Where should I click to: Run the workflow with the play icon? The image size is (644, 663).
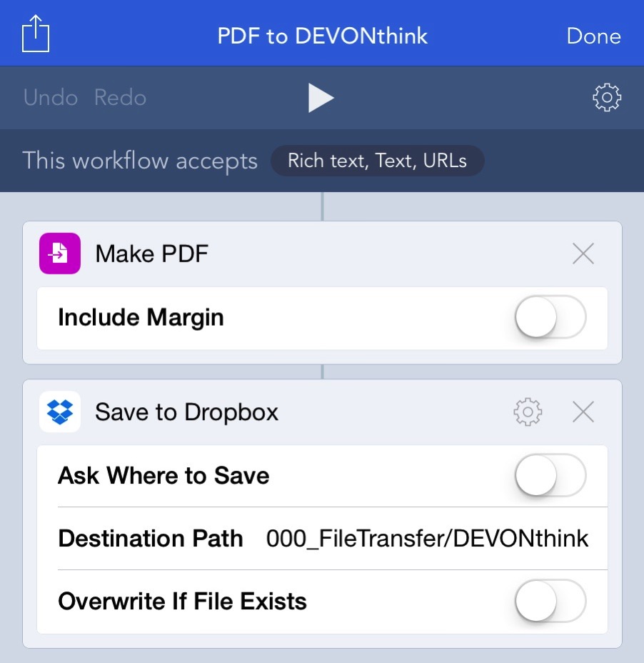pyautogui.click(x=321, y=97)
